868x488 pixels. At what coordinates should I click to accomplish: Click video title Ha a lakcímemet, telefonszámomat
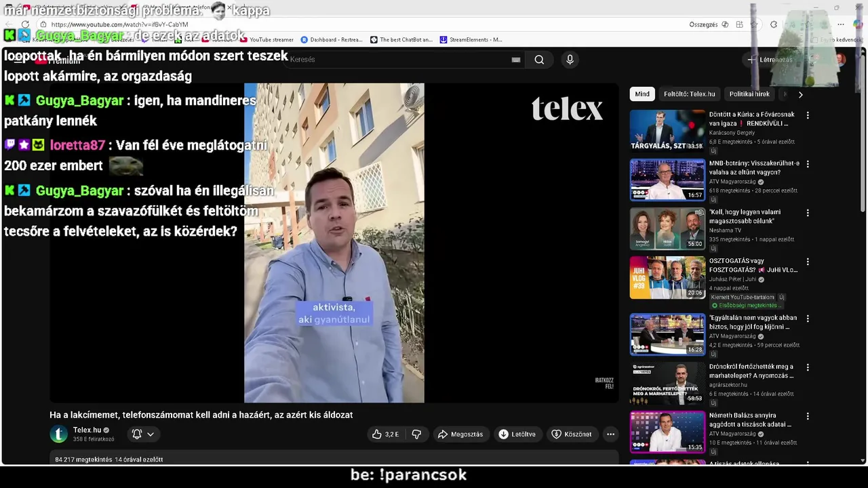tap(201, 415)
